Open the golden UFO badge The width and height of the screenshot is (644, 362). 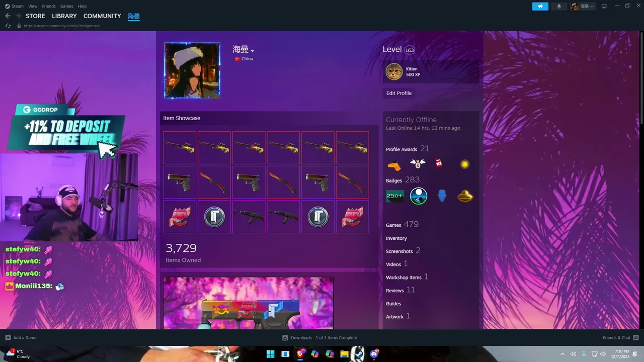(x=465, y=196)
